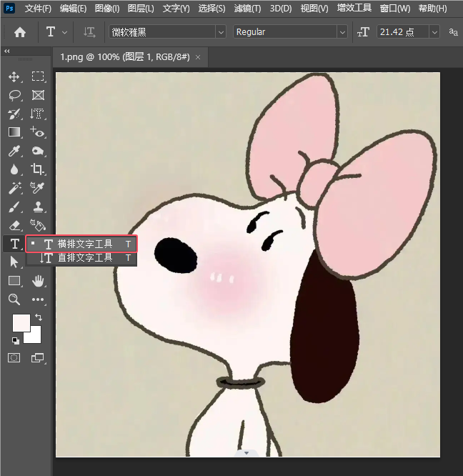Expand the font style dropdown arrow
This screenshot has width=463, height=476.
tap(342, 32)
